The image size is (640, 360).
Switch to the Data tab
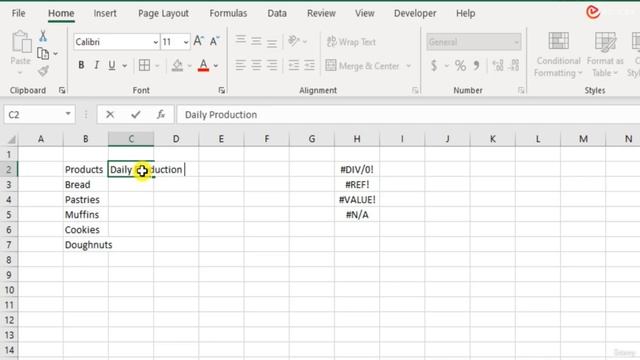pos(277,13)
